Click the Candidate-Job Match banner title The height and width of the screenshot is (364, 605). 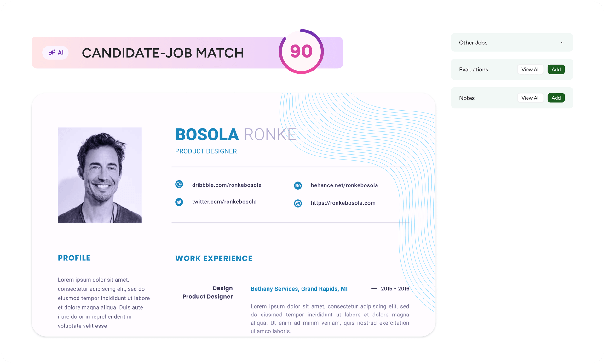click(x=163, y=53)
